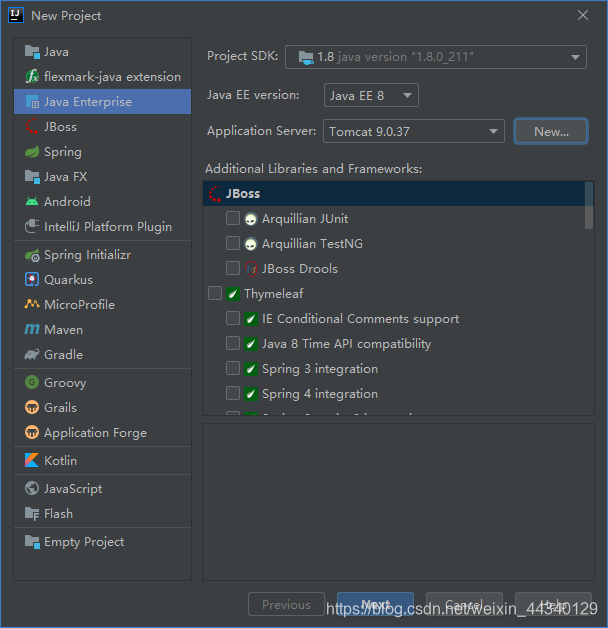Click the Java 8 Time API leaf icon
The width and height of the screenshot is (608, 628).
(251, 344)
